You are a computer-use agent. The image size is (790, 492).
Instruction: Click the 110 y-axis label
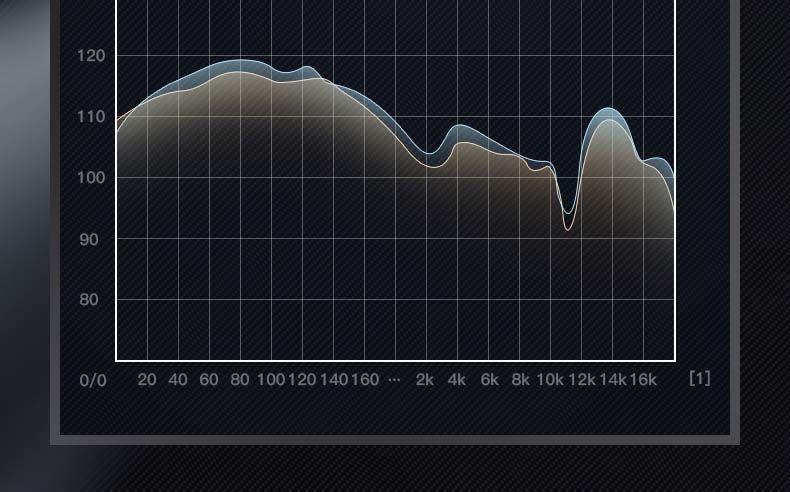coord(91,117)
